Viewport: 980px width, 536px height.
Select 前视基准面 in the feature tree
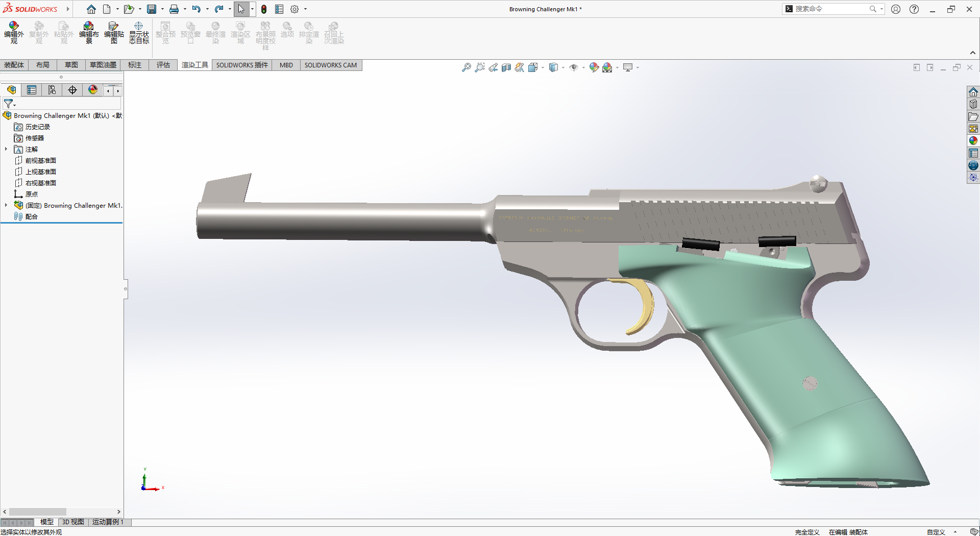click(41, 161)
